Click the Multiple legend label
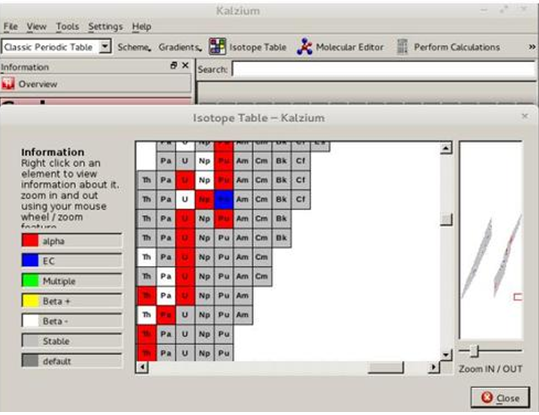 (x=59, y=281)
